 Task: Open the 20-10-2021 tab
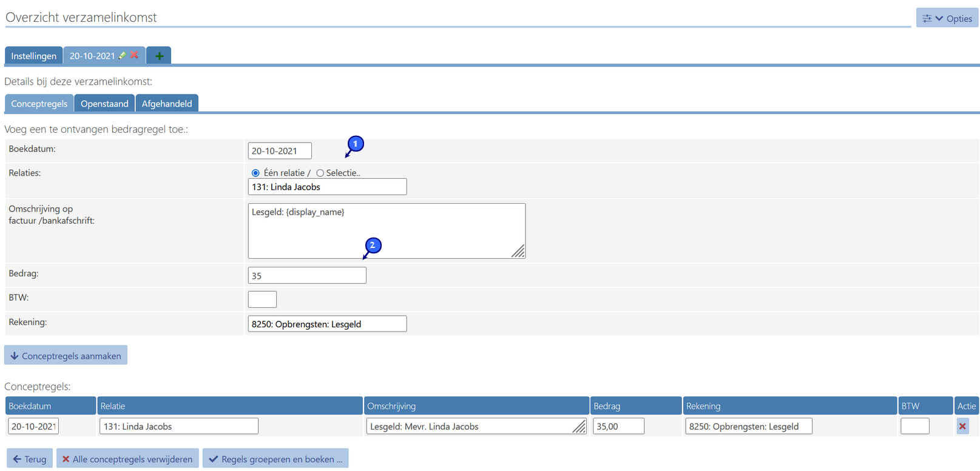point(92,56)
